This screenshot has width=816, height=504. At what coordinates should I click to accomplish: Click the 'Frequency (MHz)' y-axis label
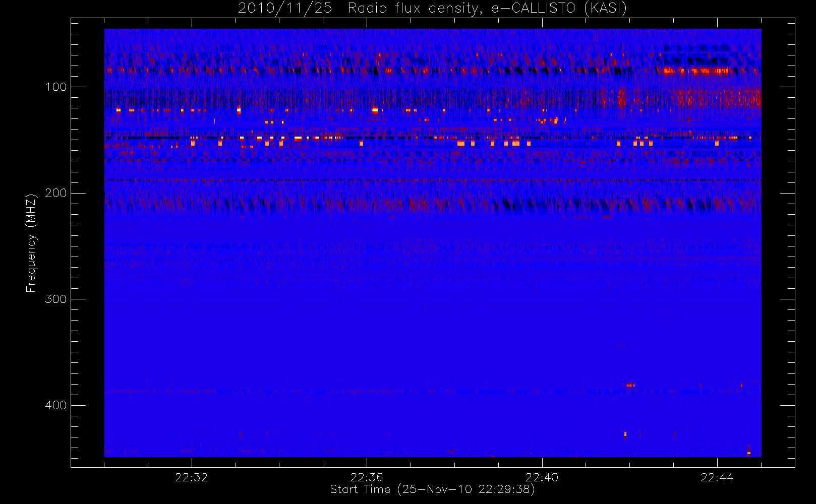pos(31,243)
